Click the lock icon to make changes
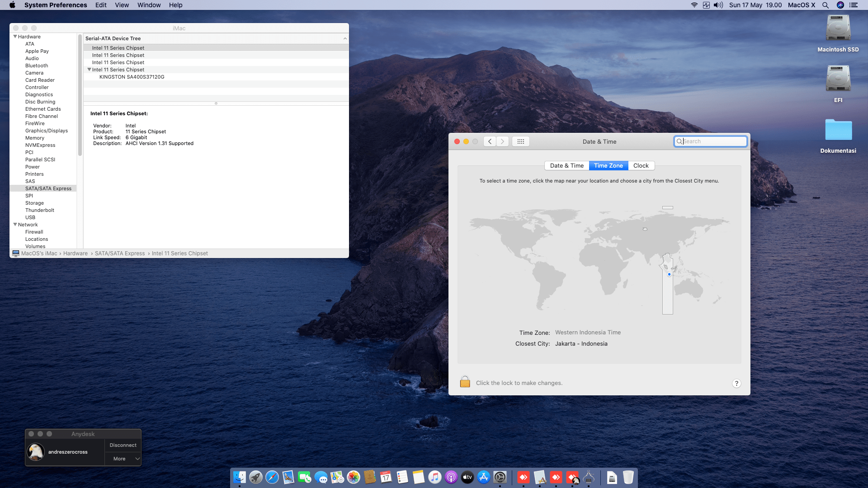Image resolution: width=868 pixels, height=488 pixels. click(x=465, y=382)
